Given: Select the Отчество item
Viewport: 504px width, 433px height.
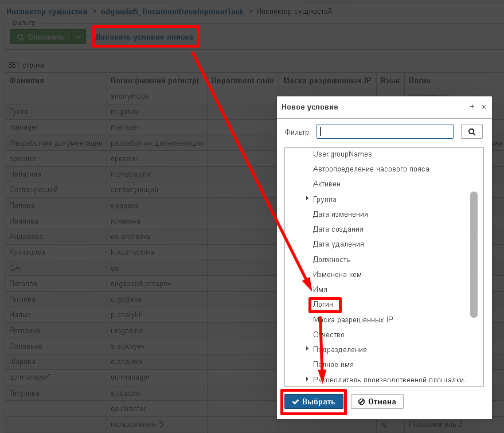Looking at the screenshot, I should point(329,334).
